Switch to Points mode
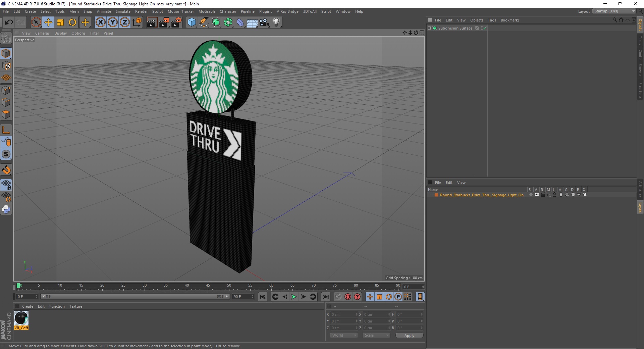Viewport: 644px width, 349px height. pos(6,90)
